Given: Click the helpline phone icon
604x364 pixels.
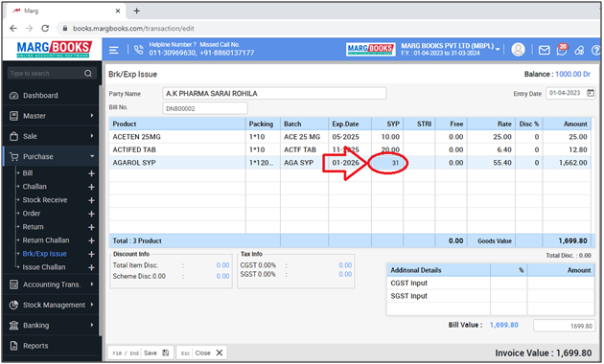Looking at the screenshot, I should coord(138,50).
